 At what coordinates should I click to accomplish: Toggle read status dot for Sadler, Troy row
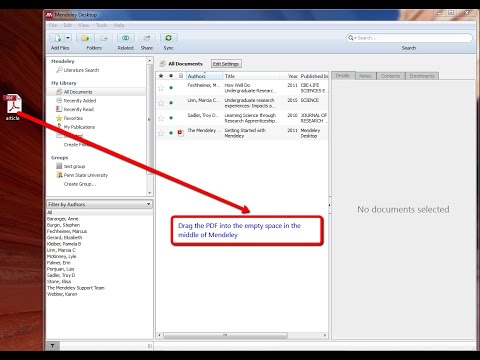click(x=171, y=118)
